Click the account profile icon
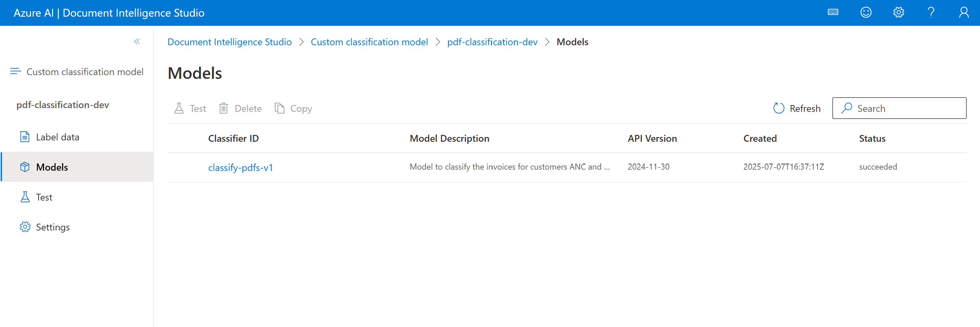The width and height of the screenshot is (980, 327). pos(964,12)
